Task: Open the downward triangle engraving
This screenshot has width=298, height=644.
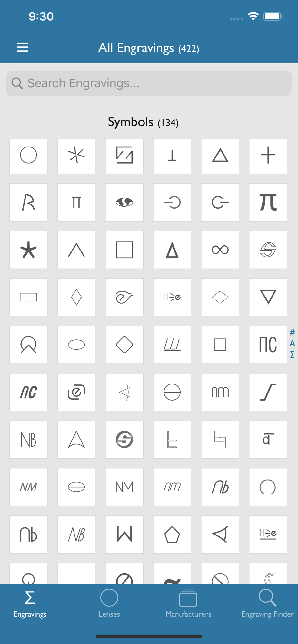Action: tap(268, 297)
